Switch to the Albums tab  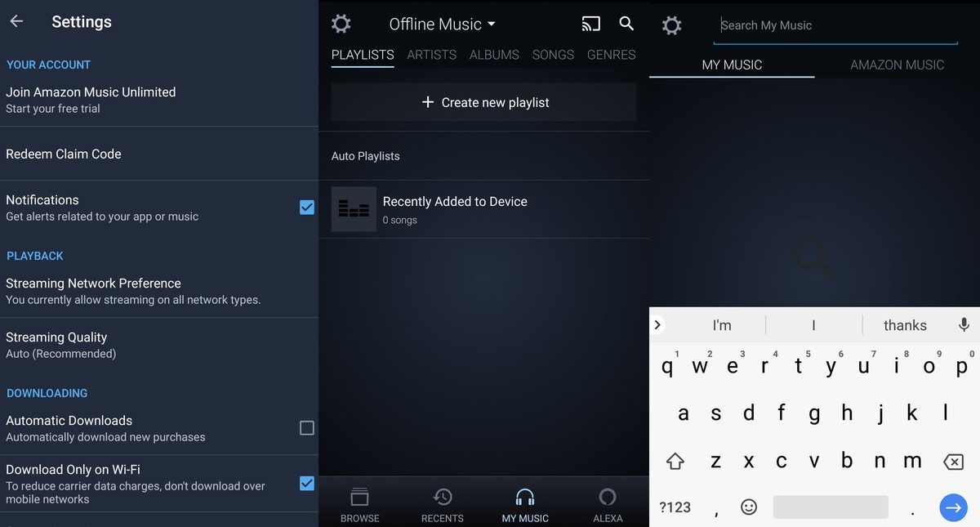click(x=494, y=55)
